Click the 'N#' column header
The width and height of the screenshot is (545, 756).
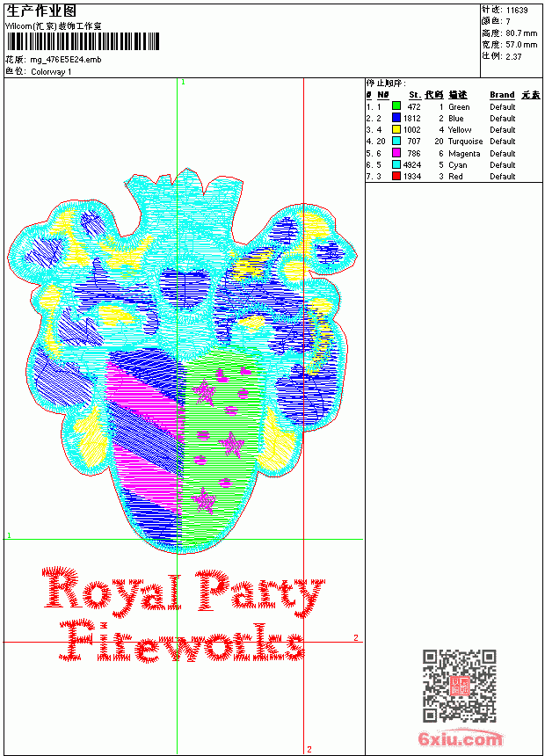(383, 95)
